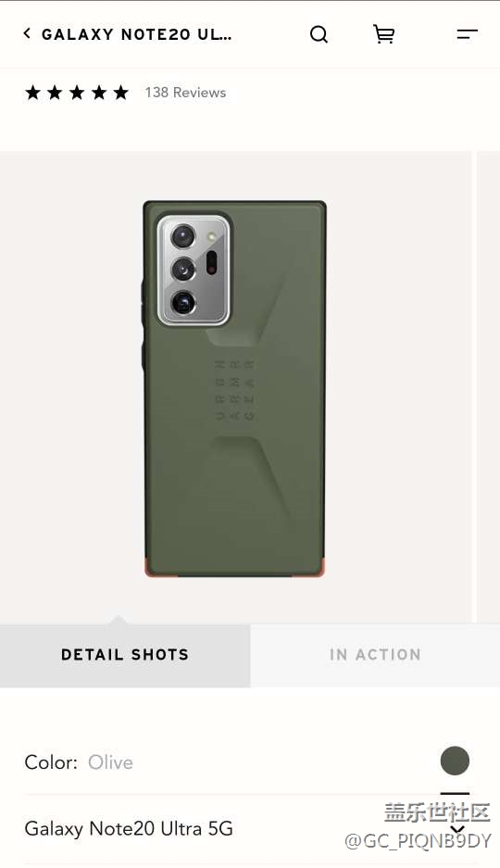Click the third rating star

click(77, 93)
